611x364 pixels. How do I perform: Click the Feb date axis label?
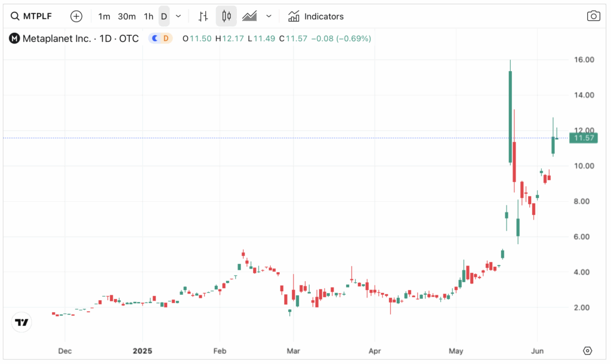tap(220, 351)
